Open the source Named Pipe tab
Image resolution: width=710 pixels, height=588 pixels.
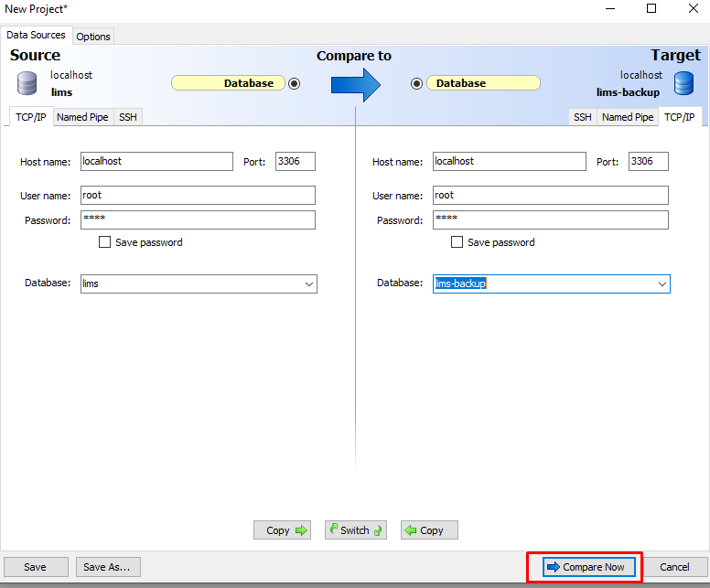tap(82, 117)
